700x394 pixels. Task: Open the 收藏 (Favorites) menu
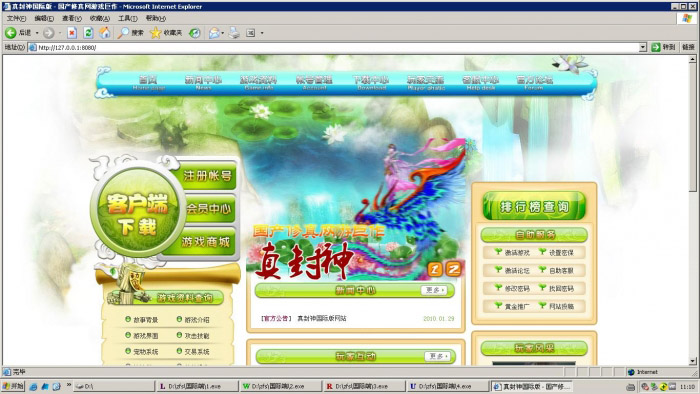point(100,18)
